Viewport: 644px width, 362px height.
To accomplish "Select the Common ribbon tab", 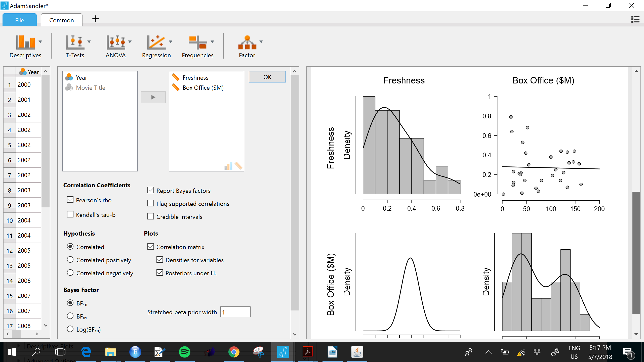I will [x=61, y=20].
